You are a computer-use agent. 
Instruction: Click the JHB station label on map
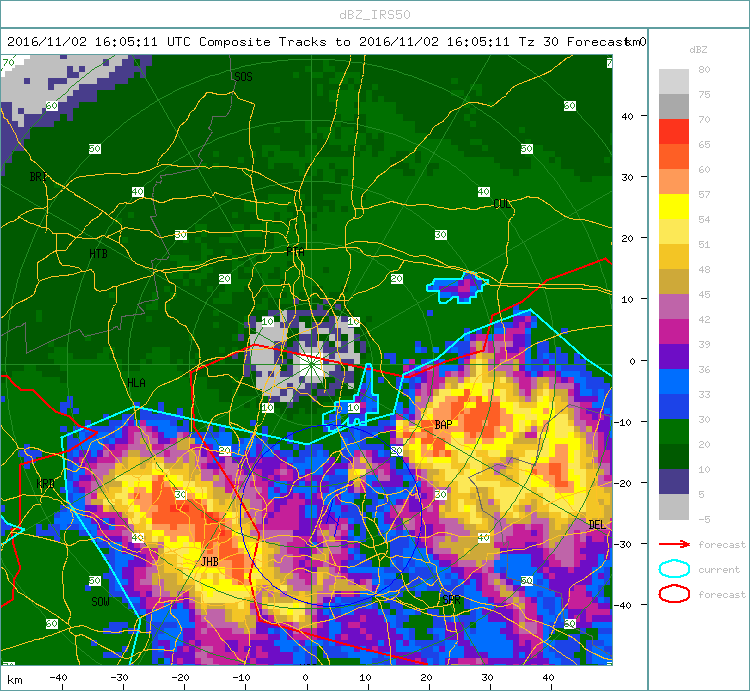point(210,561)
